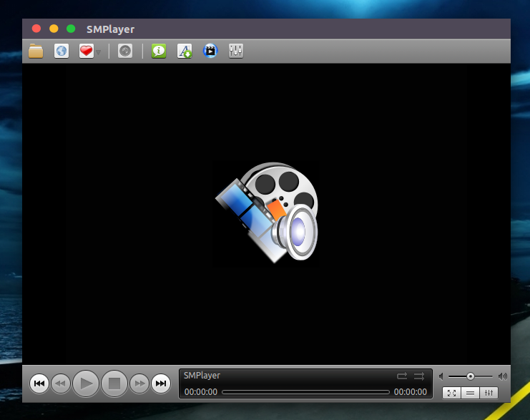Click the red heart favorites icon
Image resolution: width=530 pixels, height=420 pixels.
tap(87, 51)
